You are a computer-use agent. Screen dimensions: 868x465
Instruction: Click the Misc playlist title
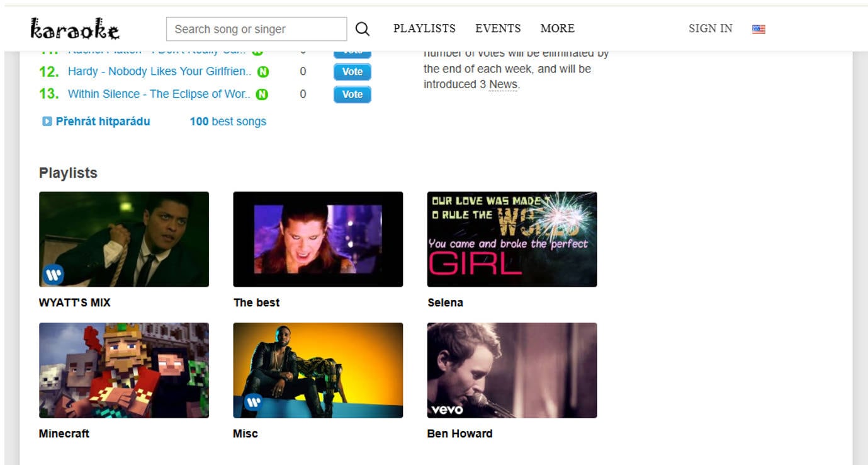click(245, 433)
